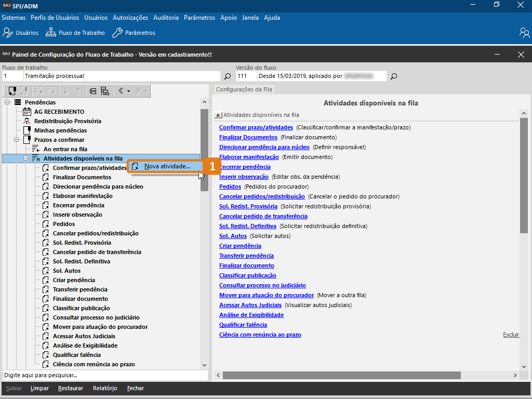Viewport: 532px width, 399px height.
Task: Click the Relatório button
Action: 105,388
